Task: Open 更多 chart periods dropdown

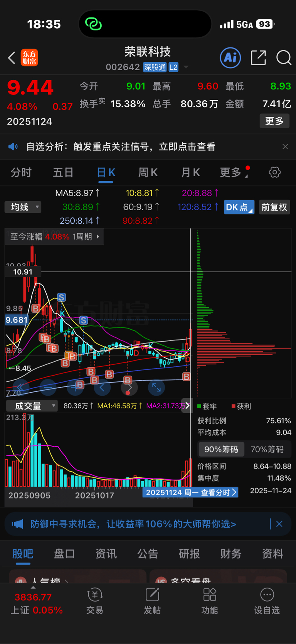Action: [x=234, y=172]
